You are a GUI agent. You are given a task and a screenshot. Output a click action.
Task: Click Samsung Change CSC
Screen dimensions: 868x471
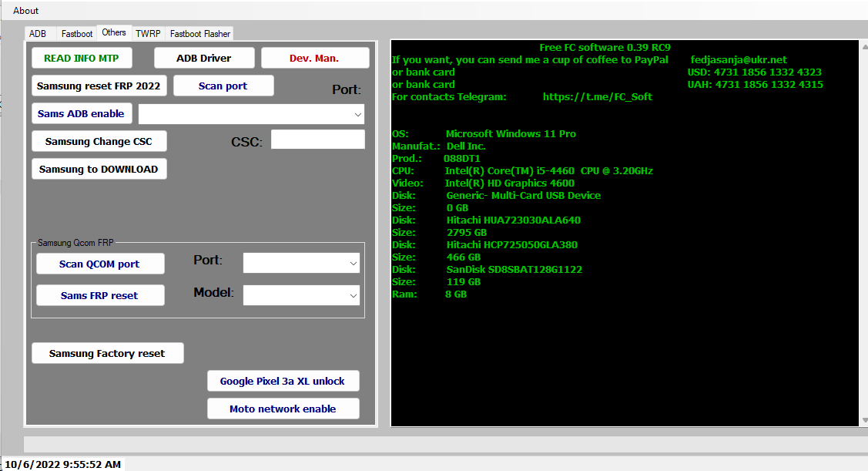[99, 141]
